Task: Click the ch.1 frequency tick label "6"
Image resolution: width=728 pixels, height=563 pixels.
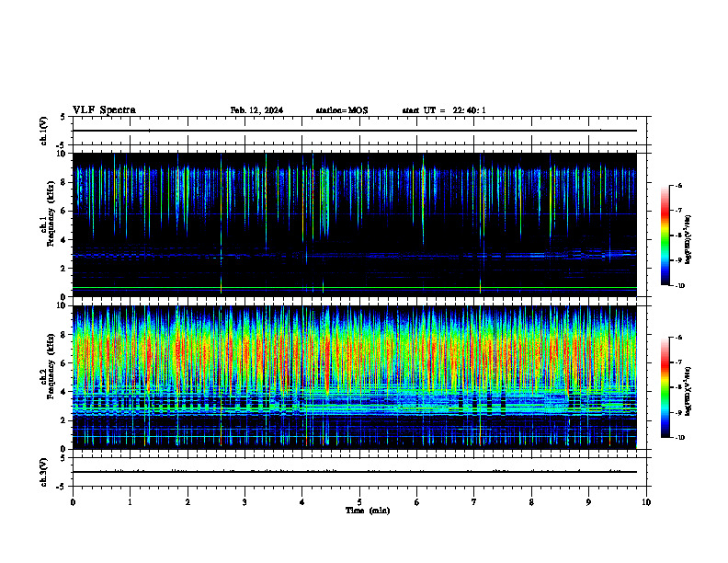Action: click(63, 211)
